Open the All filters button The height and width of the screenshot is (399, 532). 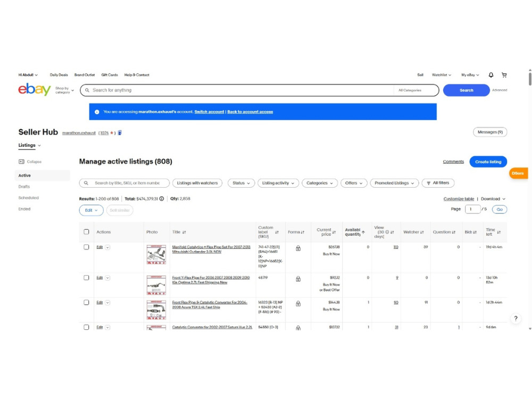tap(438, 183)
